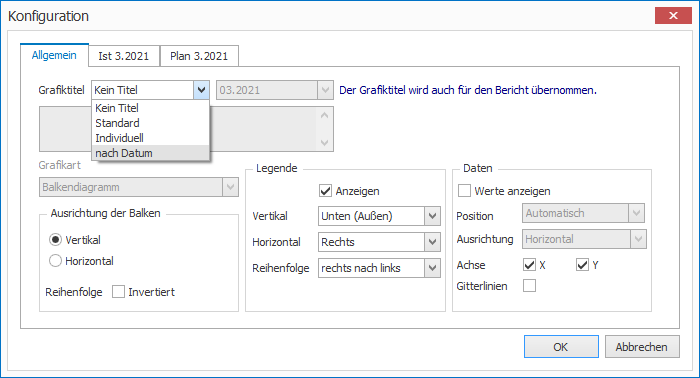
Task: Toggle the X axis checkbox
Action: tap(529, 265)
